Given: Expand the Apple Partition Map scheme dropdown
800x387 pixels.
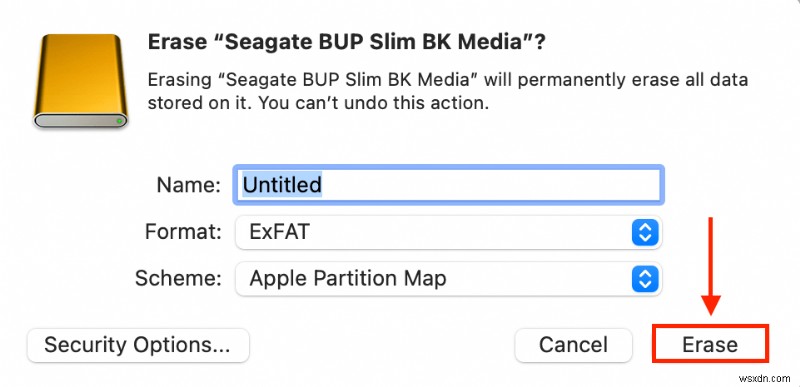Looking at the screenshot, I should pyautogui.click(x=448, y=279).
